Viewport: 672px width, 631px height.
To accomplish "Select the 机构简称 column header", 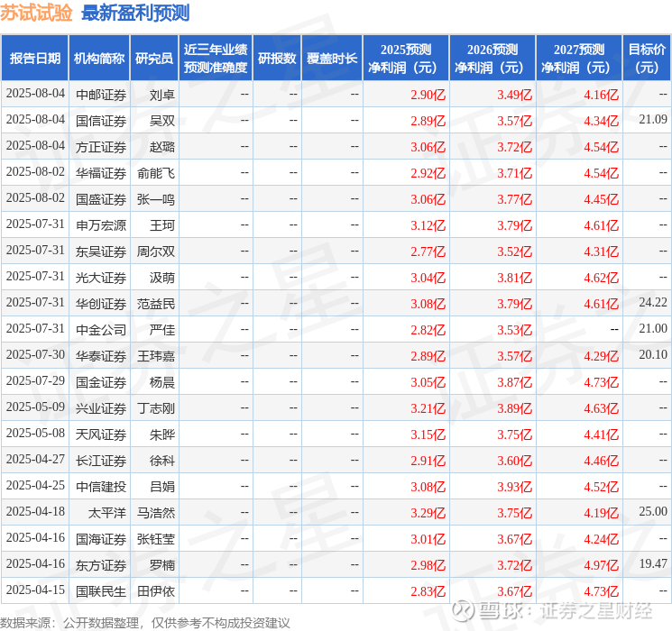I will coord(99,58).
